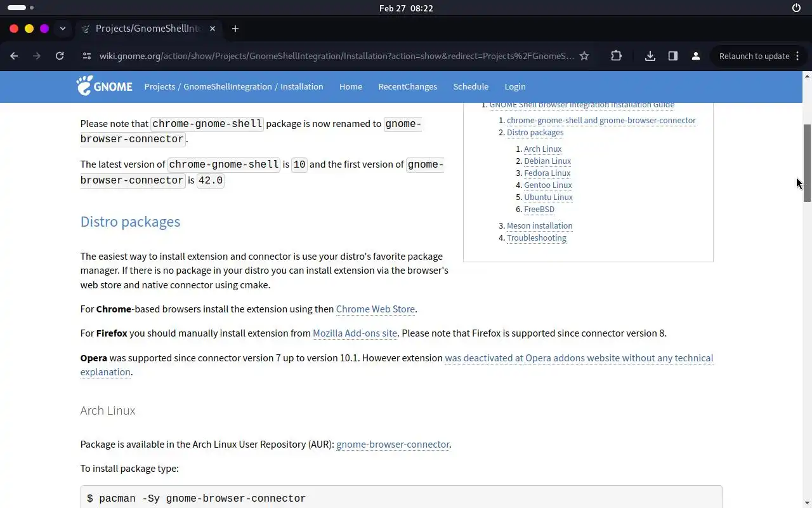The height and width of the screenshot is (508, 812).
Task: Open the GnomeShellIntegration breadcrumb link
Action: [228, 86]
